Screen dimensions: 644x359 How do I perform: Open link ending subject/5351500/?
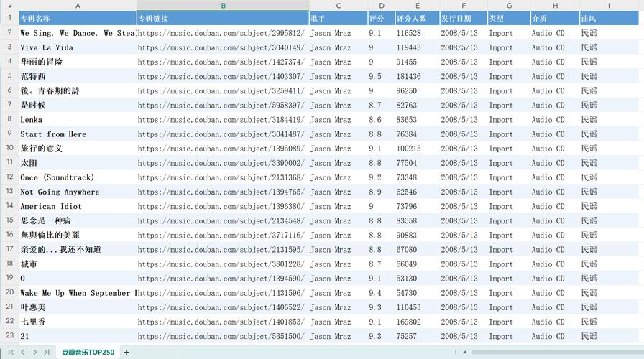[221, 337]
